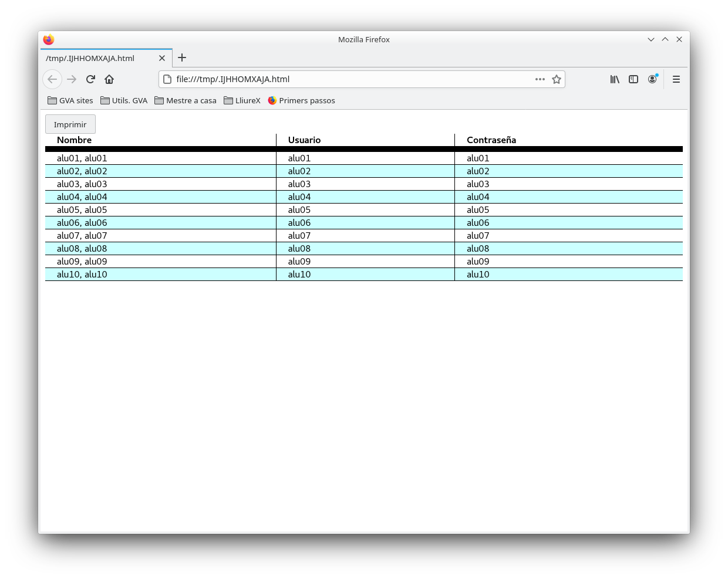Click the site information page icon

tap(167, 79)
